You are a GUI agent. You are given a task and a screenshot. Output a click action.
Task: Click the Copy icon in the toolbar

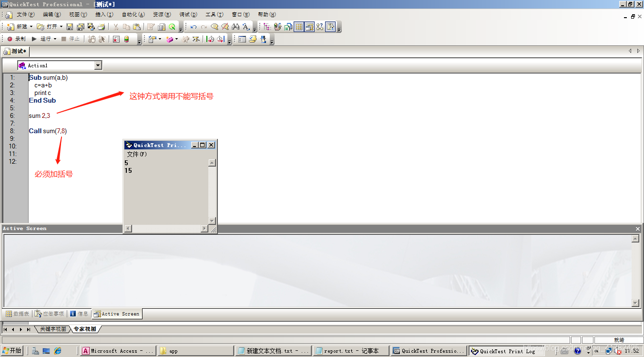tap(126, 27)
